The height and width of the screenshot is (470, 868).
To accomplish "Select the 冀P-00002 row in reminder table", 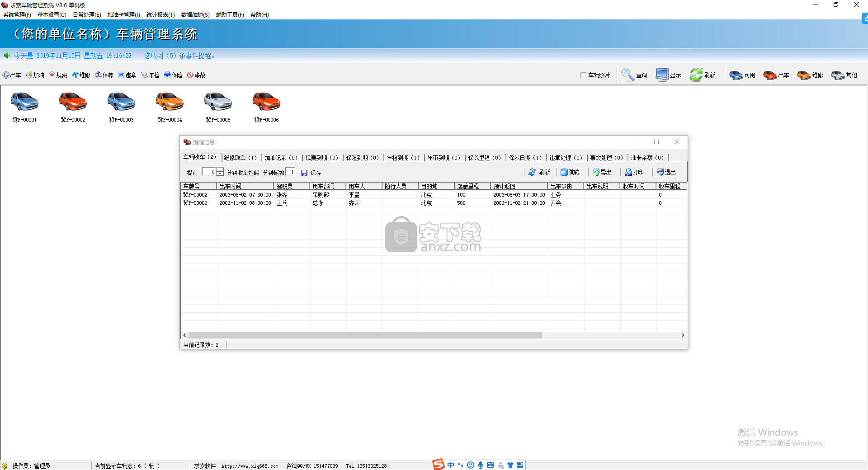I will pyautogui.click(x=434, y=195).
